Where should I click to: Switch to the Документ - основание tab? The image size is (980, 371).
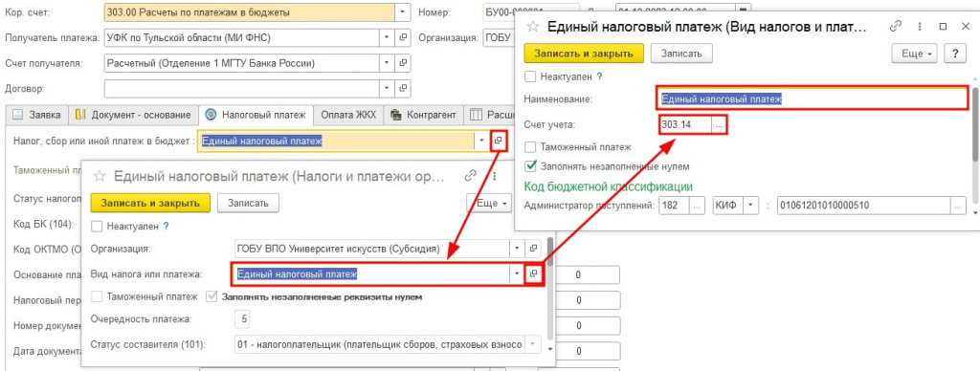click(x=133, y=115)
